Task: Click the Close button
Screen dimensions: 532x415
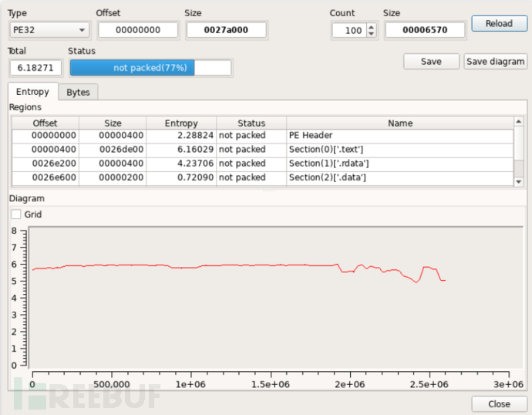Action: 499,403
